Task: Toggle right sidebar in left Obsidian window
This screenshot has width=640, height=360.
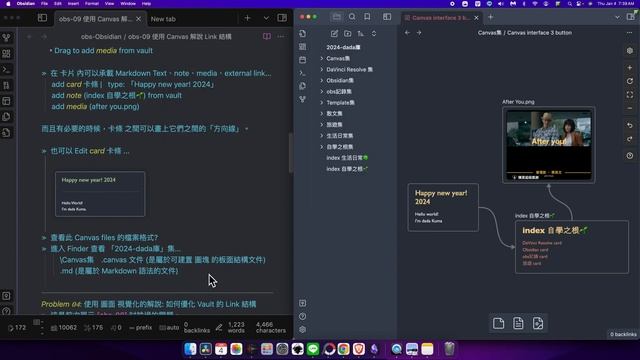Action: 282,18
